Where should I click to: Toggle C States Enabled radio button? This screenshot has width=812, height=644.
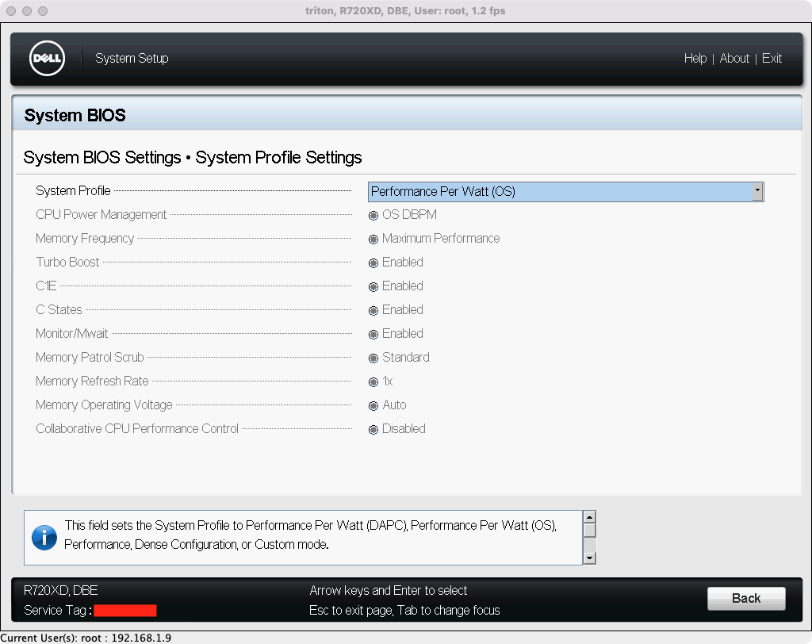[373, 310]
